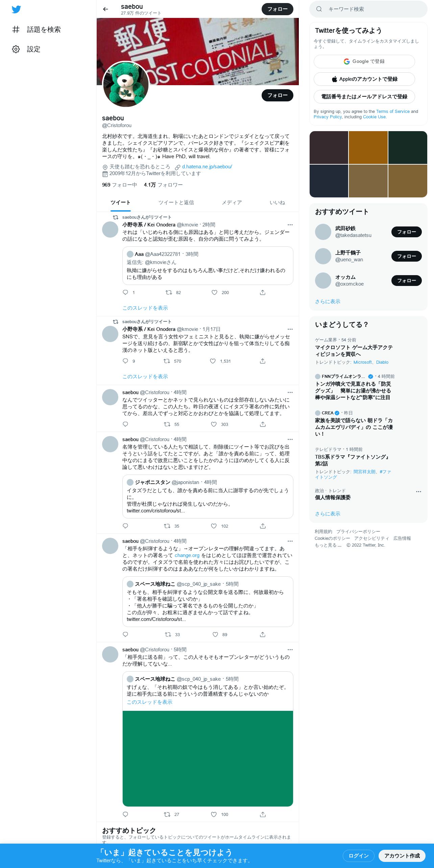Show thread under 小野寺系 1月17日 tweet
Viewport: 434px width, 868px height.
point(145,377)
